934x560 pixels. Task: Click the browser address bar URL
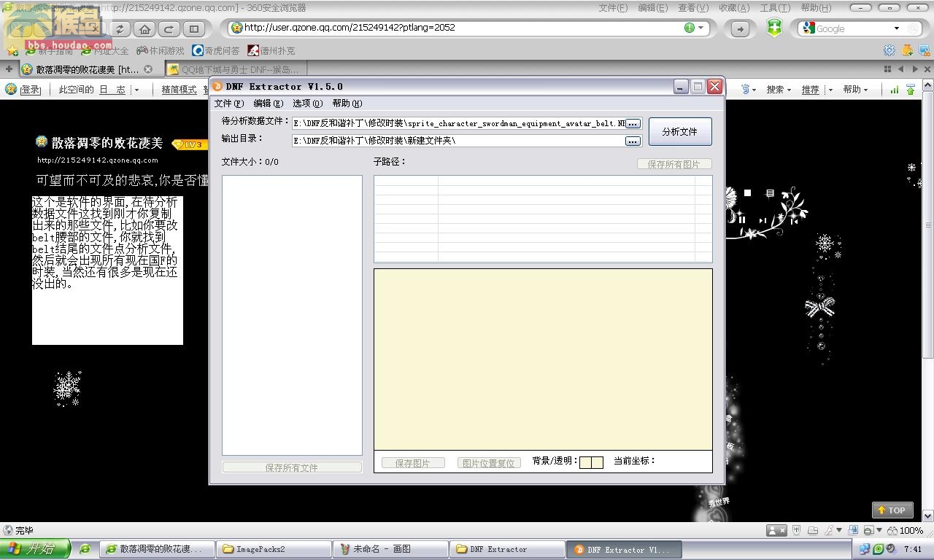(350, 28)
